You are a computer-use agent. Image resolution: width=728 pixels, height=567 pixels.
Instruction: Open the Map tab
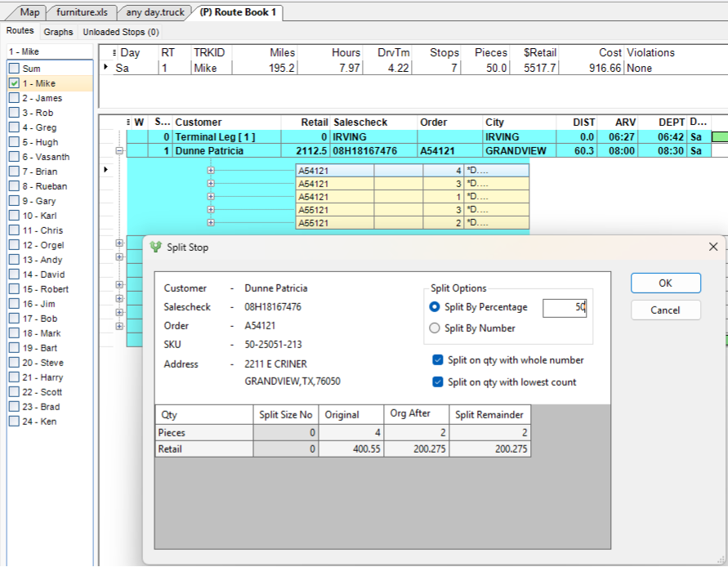pyautogui.click(x=29, y=12)
